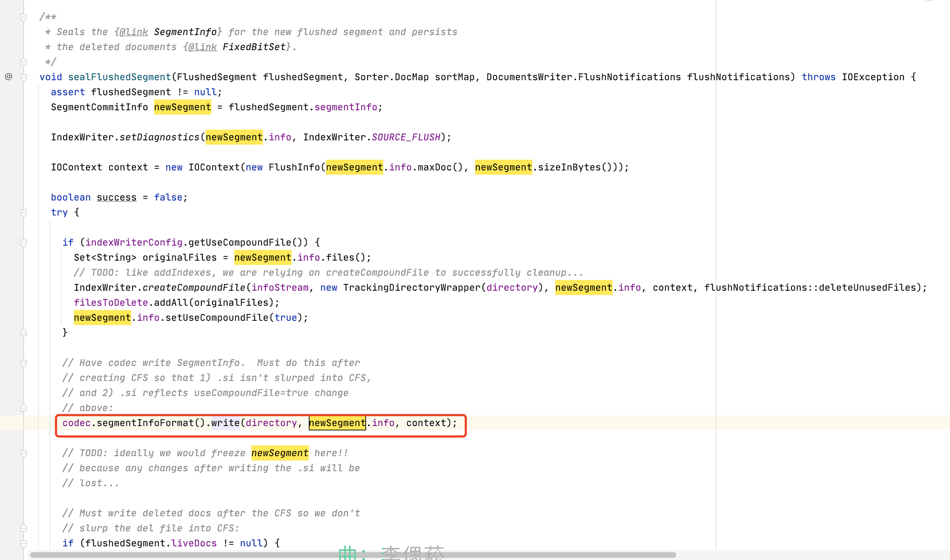Collapse the Javadoc comment block fold marker
Viewport: 950px width, 560px height.
click(23, 17)
